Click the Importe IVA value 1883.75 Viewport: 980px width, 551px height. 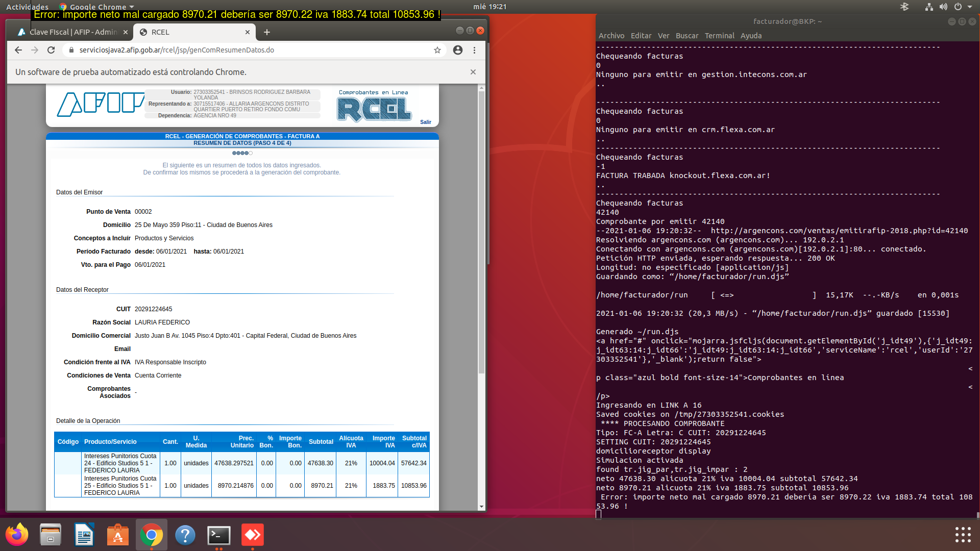(384, 486)
